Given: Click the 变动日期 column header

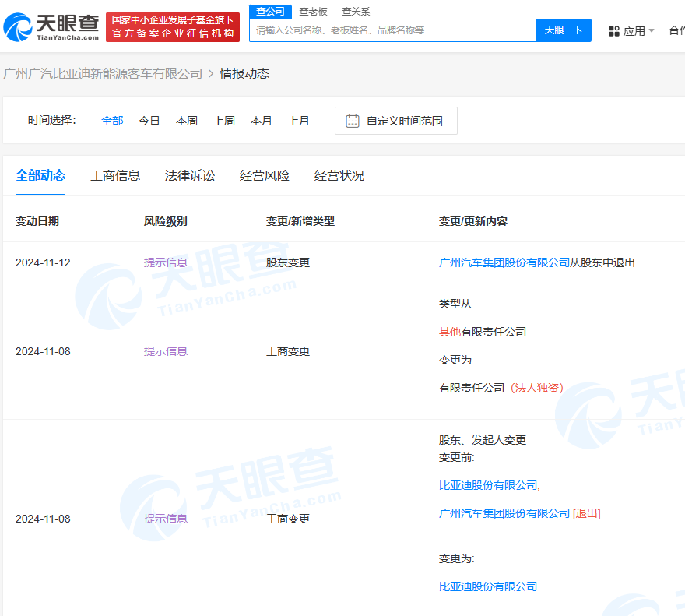Looking at the screenshot, I should coord(37,221).
